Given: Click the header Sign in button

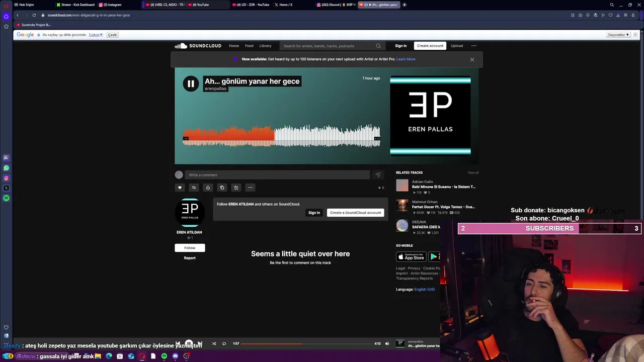Looking at the screenshot, I should pos(400,46).
